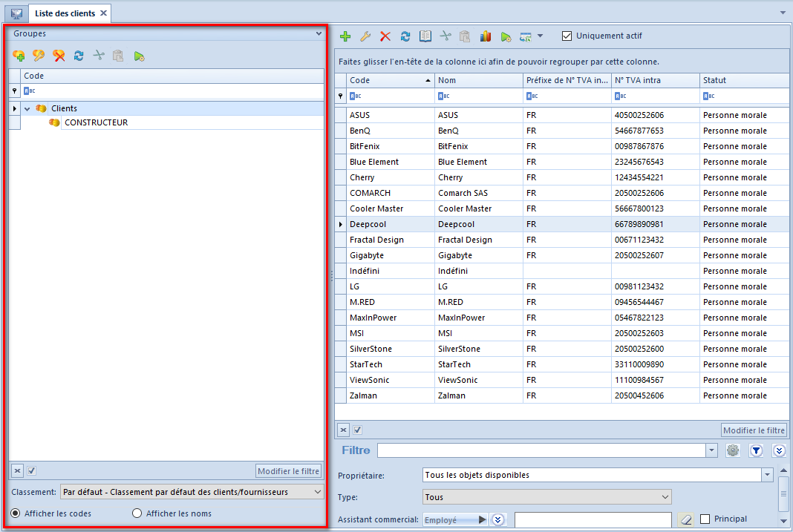Image resolution: width=793 pixels, height=532 pixels.
Task: Sort by the Code column header in client list
Action: 390,80
